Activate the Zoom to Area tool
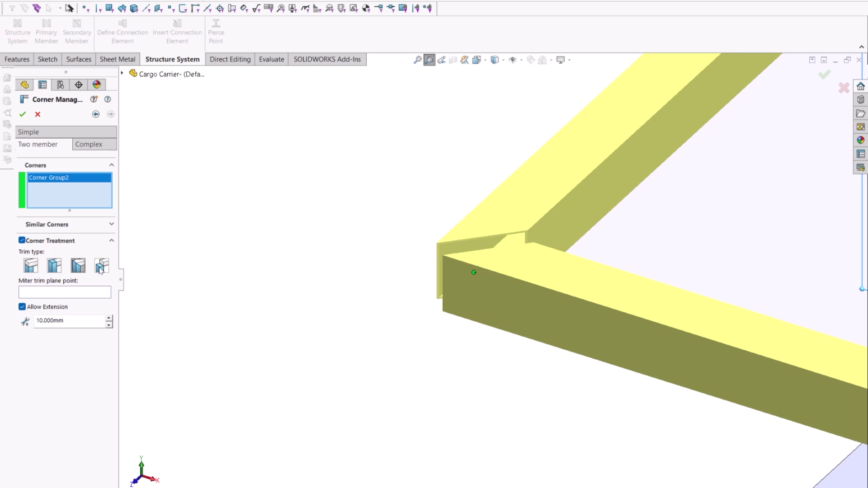Screen dimensions: 868x488 pos(429,60)
